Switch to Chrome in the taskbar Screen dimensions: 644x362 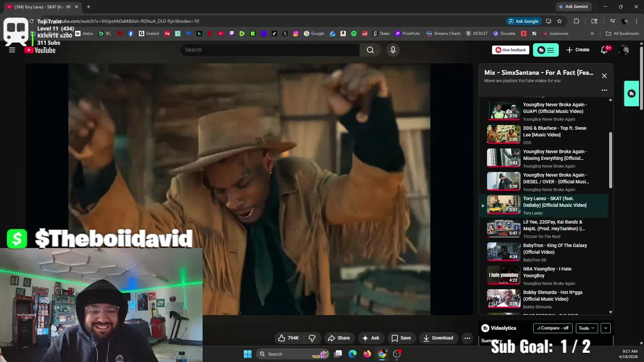click(382, 354)
